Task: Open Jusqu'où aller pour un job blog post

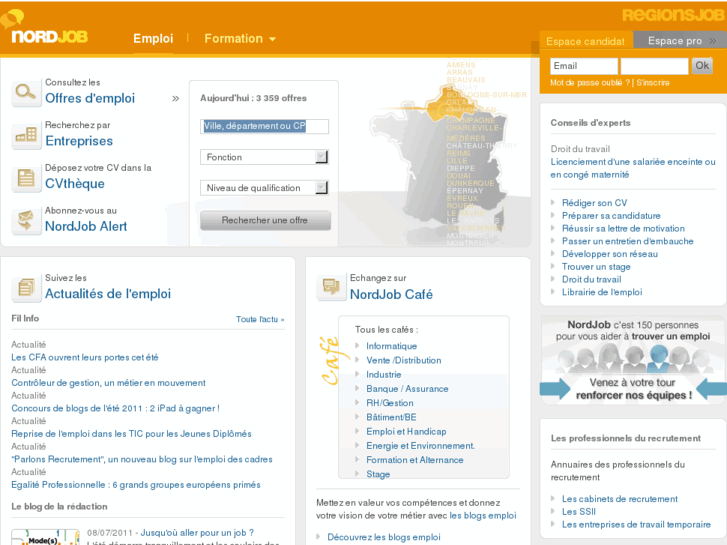Action: pyautogui.click(x=197, y=533)
